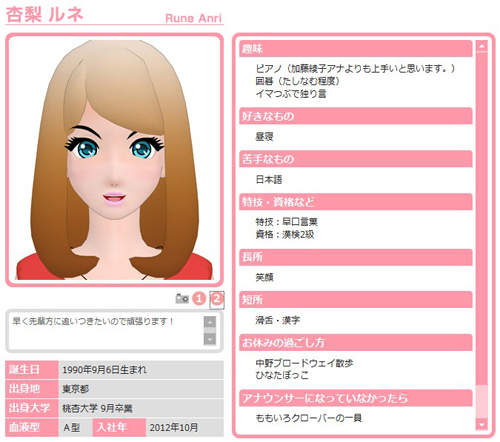Click the 特技・資格など section header
500x442 pixels.
[356, 202]
